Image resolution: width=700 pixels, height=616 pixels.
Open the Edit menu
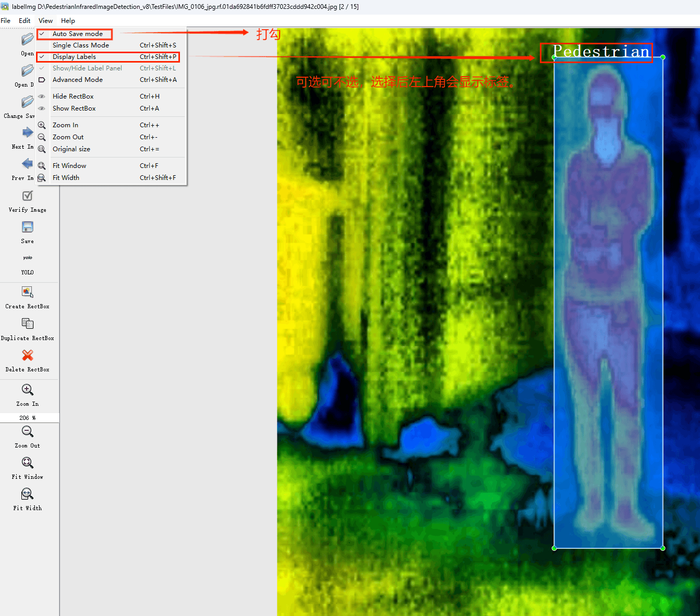[x=25, y=21]
